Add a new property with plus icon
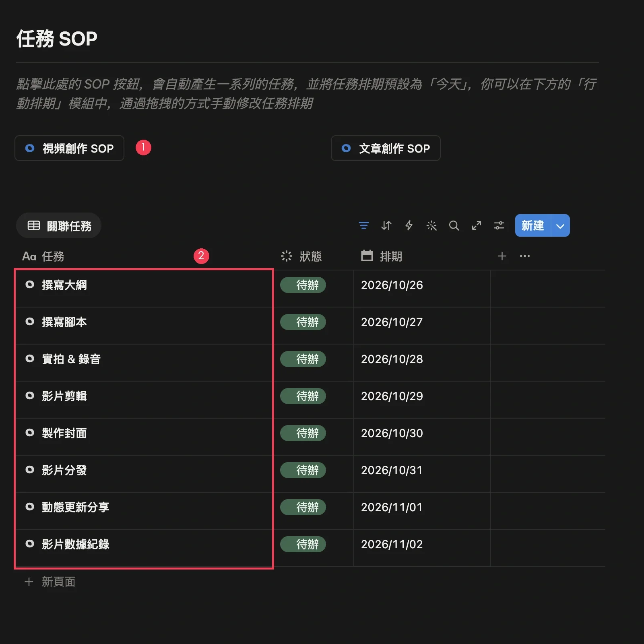 coord(502,256)
